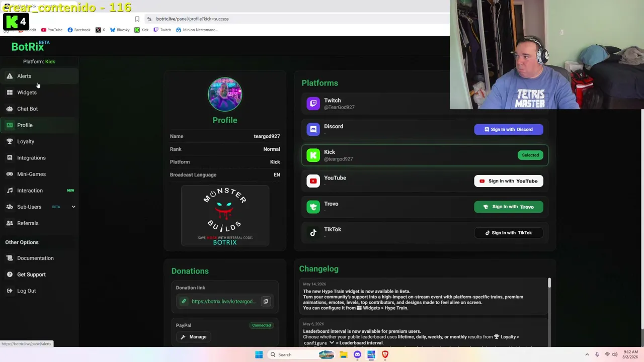Bookmark this page with the bookmark icon

[137, 19]
